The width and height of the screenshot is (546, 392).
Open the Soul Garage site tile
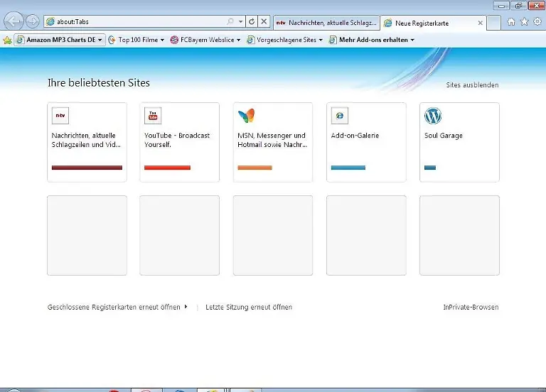[459, 142]
